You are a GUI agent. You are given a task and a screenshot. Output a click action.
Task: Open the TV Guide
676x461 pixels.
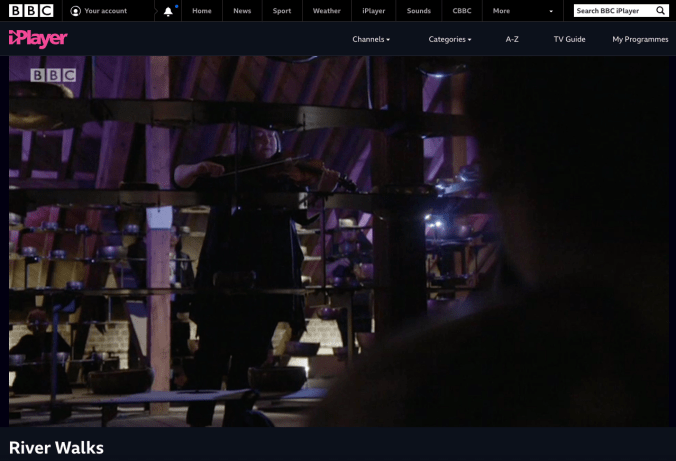(569, 39)
